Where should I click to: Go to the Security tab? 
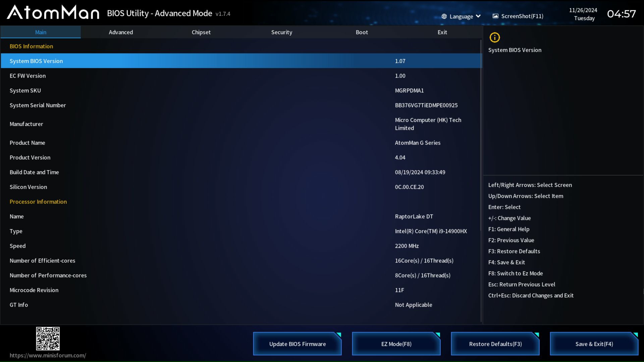[x=281, y=32]
